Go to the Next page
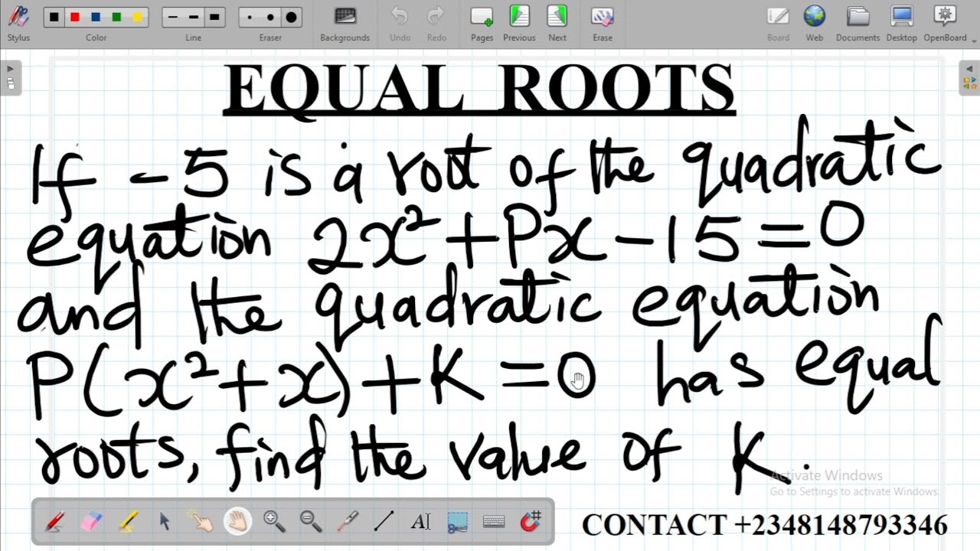980x551 pixels. pos(557,23)
